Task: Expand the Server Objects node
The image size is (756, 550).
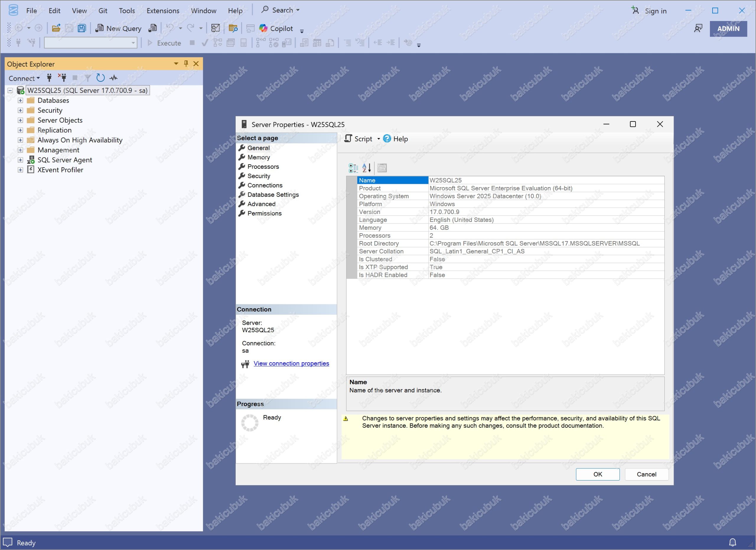Action: tap(20, 120)
